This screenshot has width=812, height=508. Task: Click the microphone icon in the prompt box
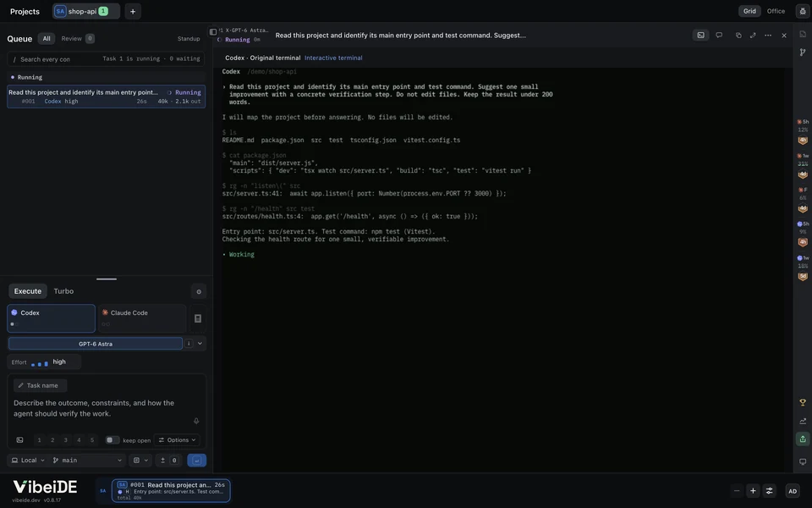point(196,421)
